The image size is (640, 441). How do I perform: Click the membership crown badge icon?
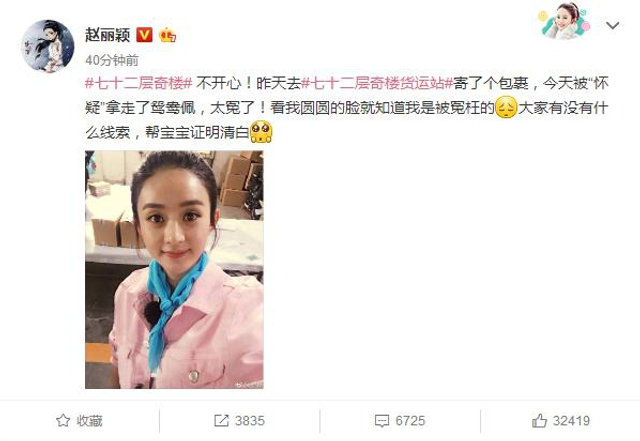click(x=168, y=35)
